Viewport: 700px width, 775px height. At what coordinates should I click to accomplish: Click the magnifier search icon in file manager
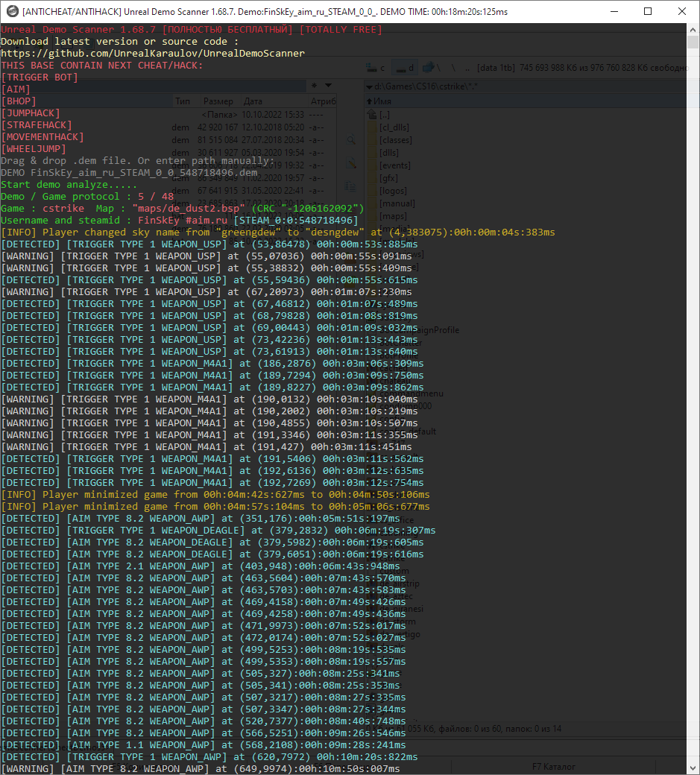tap(351, 140)
